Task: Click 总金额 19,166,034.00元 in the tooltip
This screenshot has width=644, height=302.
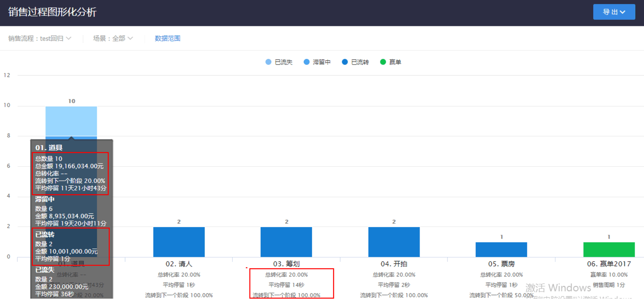Action: (69, 166)
